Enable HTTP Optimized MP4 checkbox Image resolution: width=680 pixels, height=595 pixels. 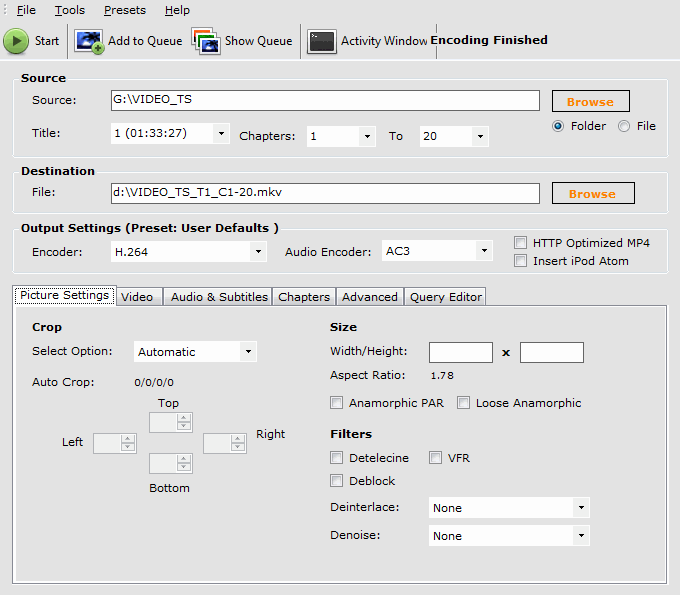[x=520, y=242]
